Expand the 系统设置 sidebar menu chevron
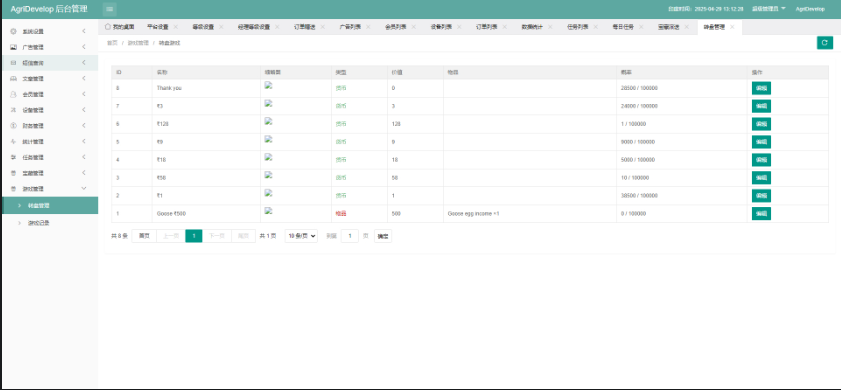841x390 pixels. pos(84,31)
